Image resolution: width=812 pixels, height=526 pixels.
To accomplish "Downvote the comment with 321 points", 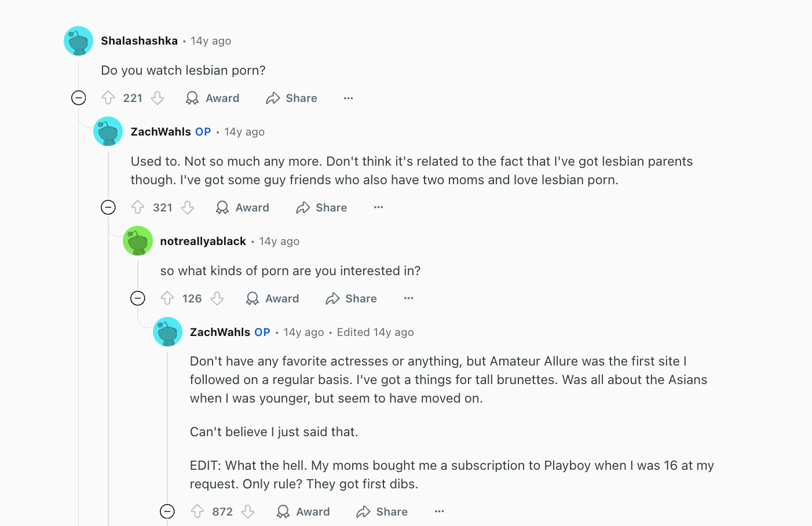I will click(188, 207).
